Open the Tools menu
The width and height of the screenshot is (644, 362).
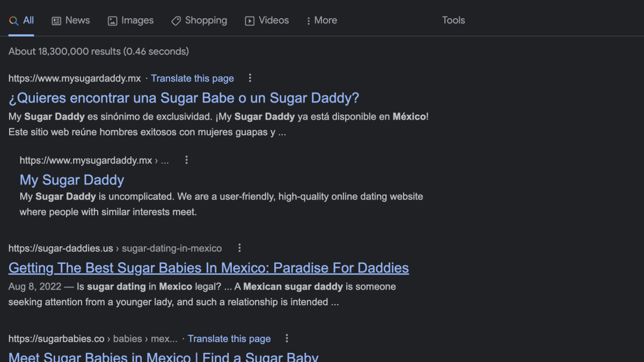point(453,20)
